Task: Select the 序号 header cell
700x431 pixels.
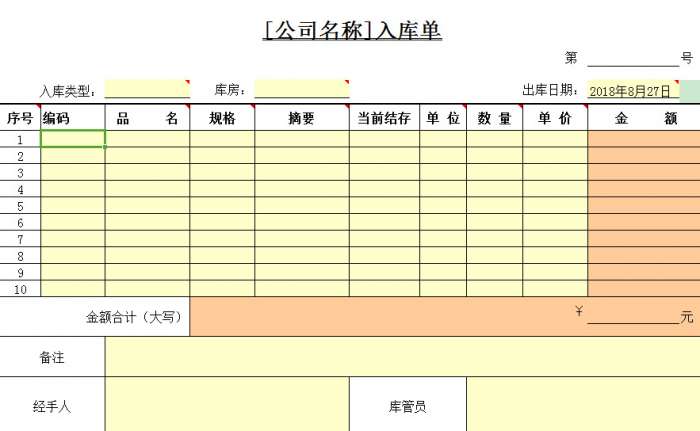Action: pyautogui.click(x=20, y=118)
